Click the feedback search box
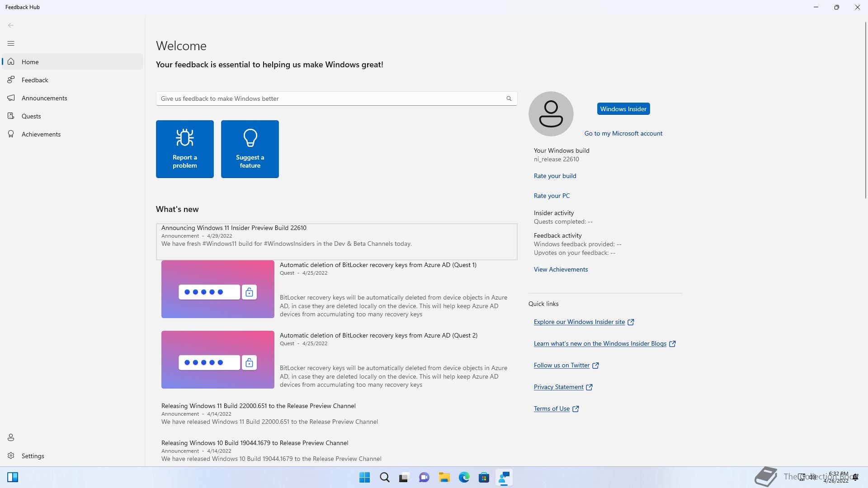This screenshot has height=488, width=868. coord(336,99)
